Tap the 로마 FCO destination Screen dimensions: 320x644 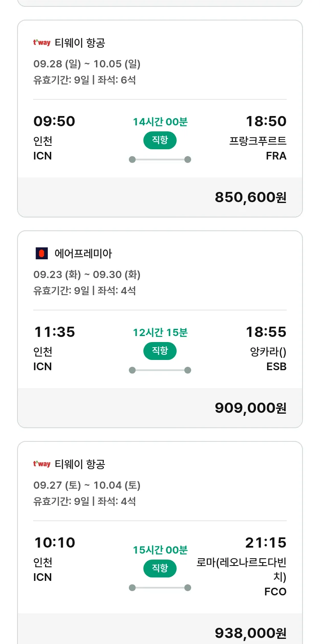pos(241,577)
